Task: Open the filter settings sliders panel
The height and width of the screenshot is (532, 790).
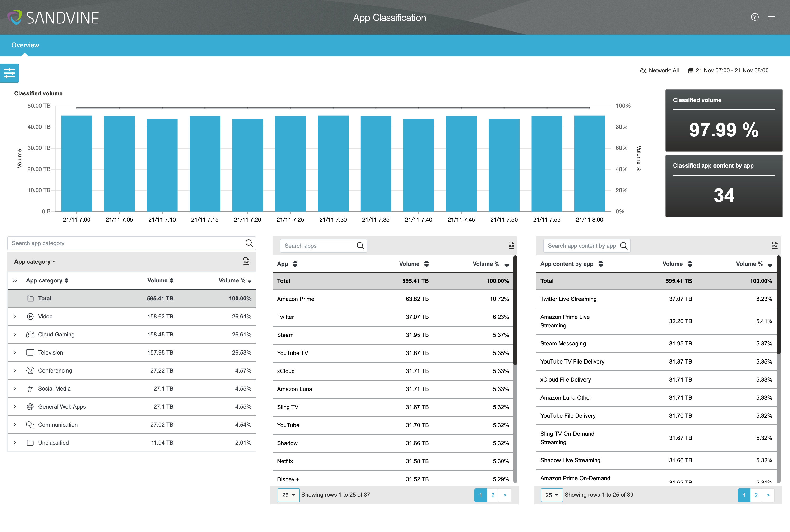Action: point(9,73)
